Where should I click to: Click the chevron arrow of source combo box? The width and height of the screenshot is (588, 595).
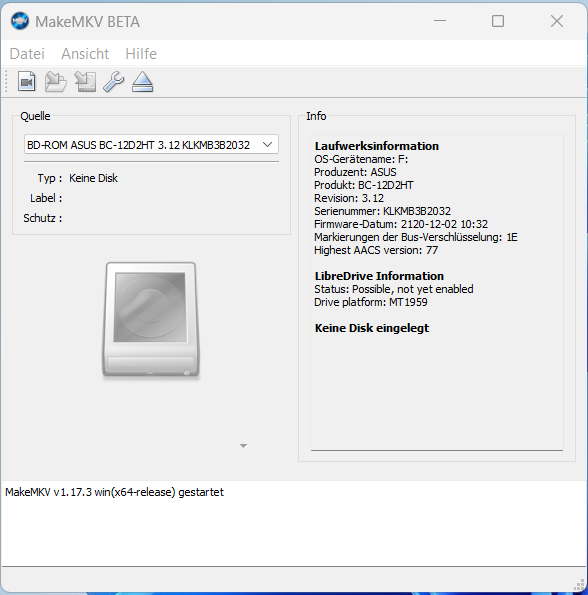tap(267, 145)
